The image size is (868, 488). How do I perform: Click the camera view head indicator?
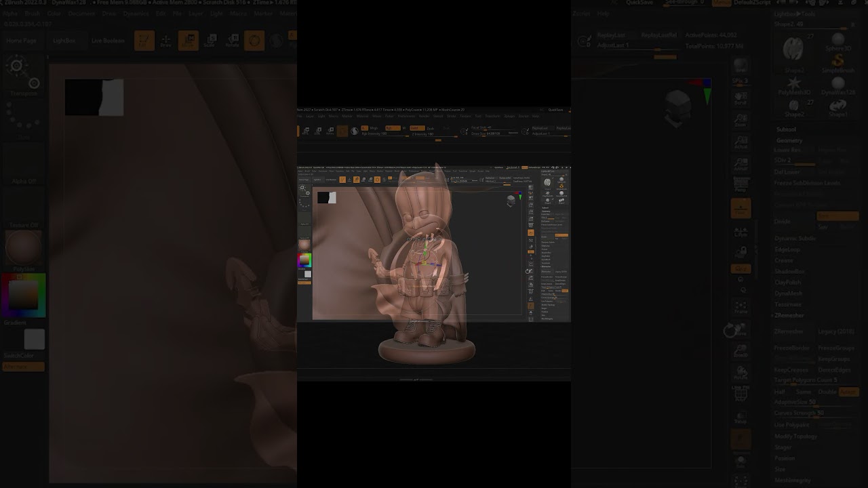[x=677, y=107]
